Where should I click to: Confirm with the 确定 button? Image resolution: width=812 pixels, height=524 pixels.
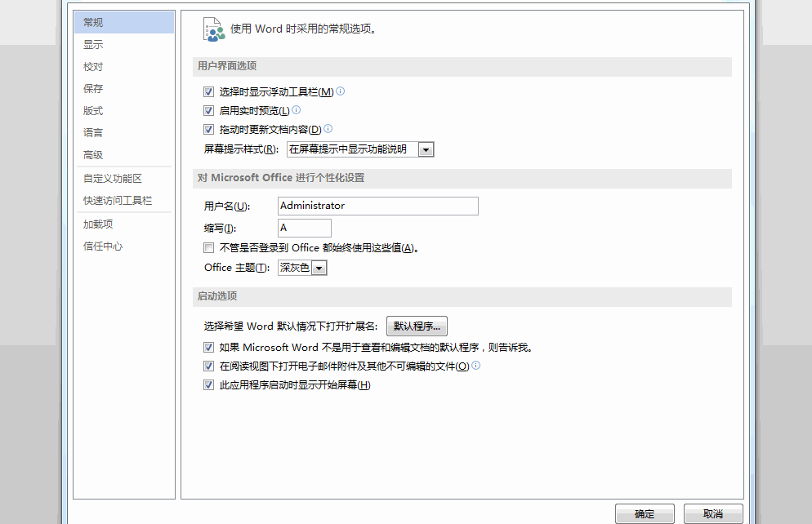click(645, 513)
